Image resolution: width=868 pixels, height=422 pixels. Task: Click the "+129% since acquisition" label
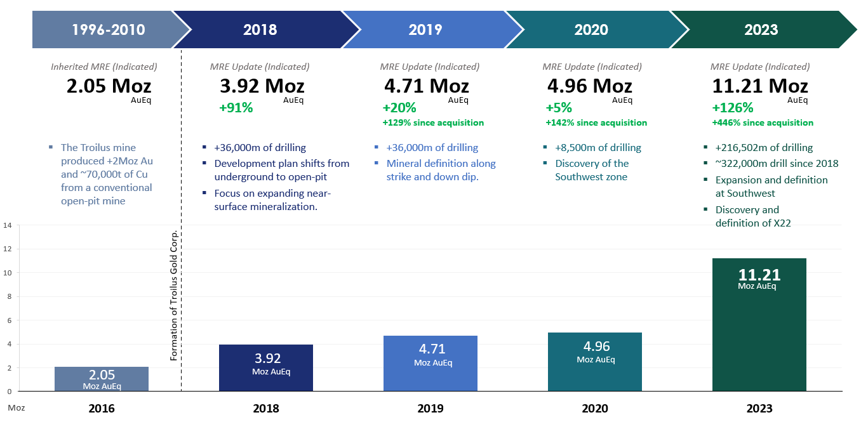pos(433,123)
